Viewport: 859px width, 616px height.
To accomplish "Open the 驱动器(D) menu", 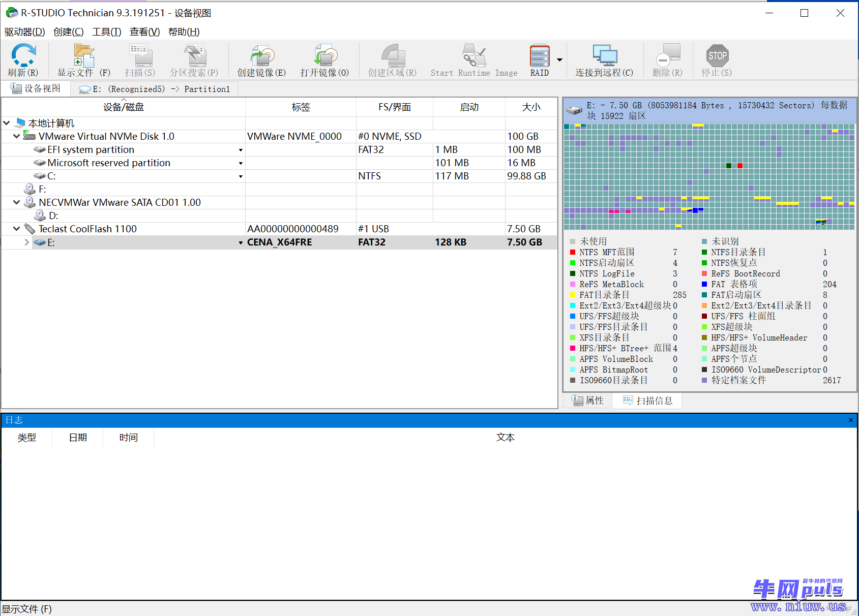I will [x=24, y=32].
